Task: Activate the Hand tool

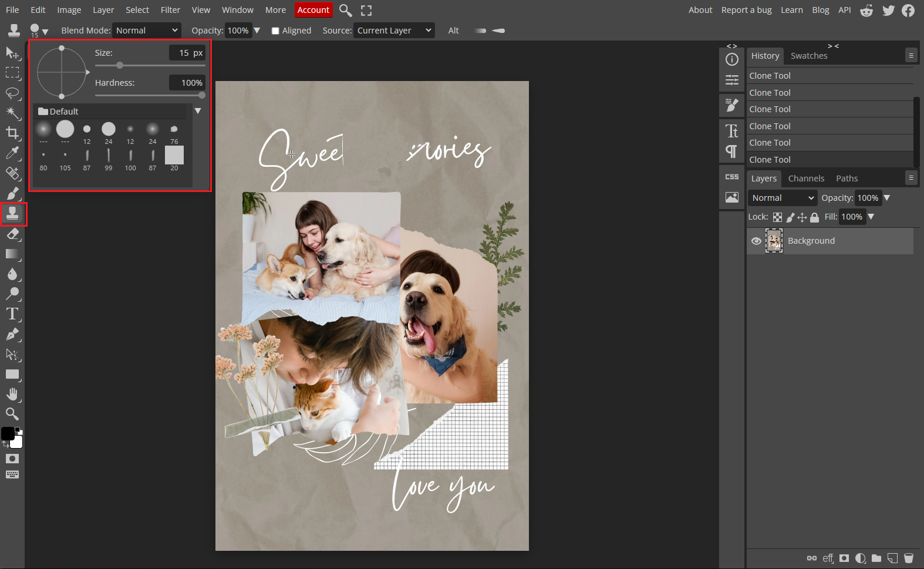Action: click(12, 394)
